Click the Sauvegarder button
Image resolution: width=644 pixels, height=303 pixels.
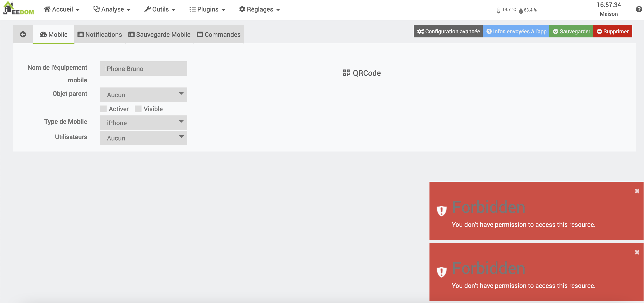point(571,31)
